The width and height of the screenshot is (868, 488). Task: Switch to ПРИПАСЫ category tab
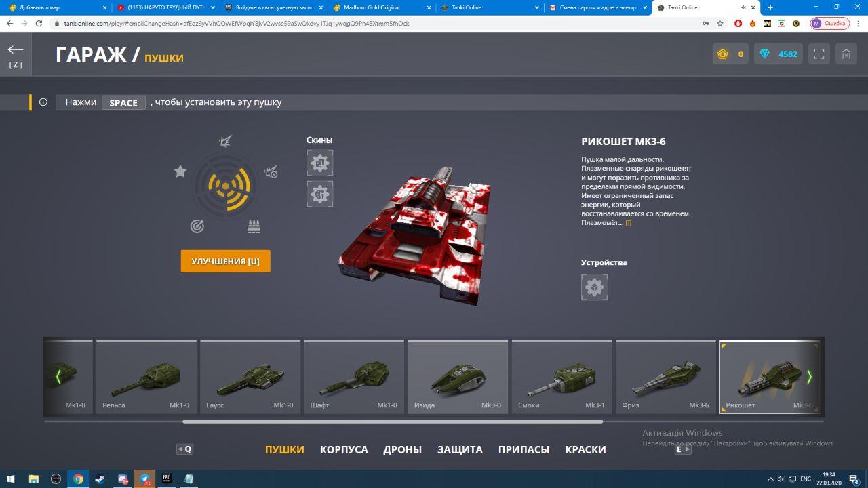point(524,449)
